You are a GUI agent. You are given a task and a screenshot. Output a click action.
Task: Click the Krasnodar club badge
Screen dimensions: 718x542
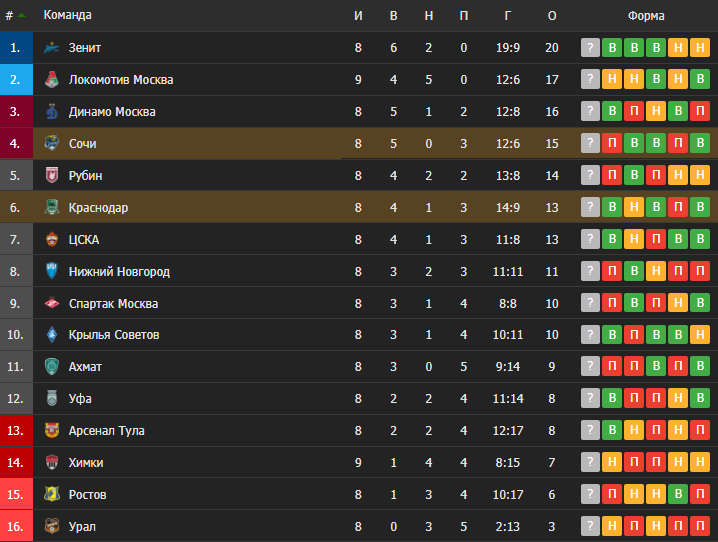52,207
